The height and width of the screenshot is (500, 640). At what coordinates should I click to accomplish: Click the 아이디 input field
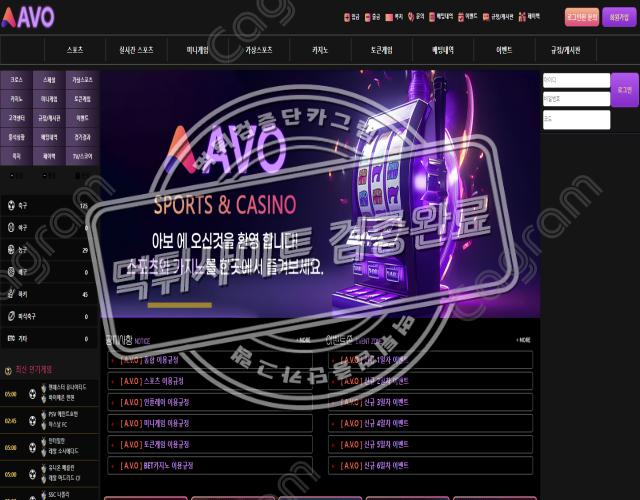575,80
